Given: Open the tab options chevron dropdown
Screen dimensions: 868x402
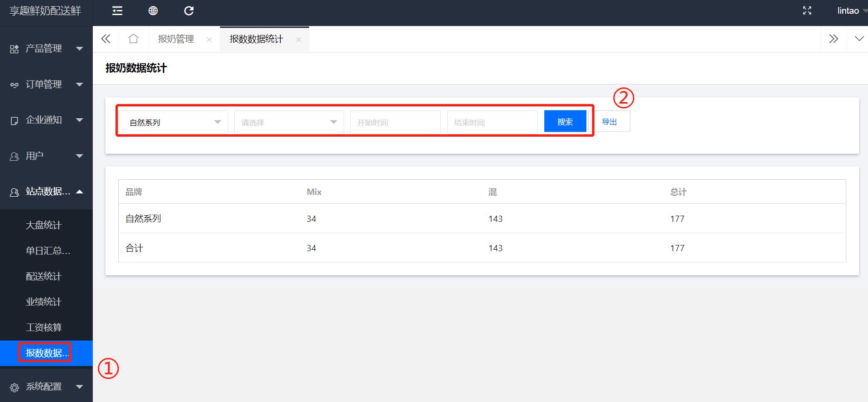Looking at the screenshot, I should coord(859,39).
